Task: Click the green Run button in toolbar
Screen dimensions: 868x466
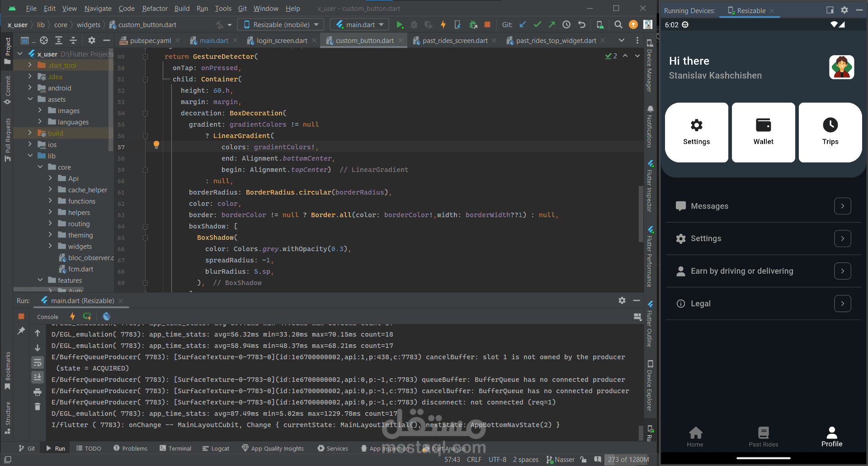Action: 399,25
